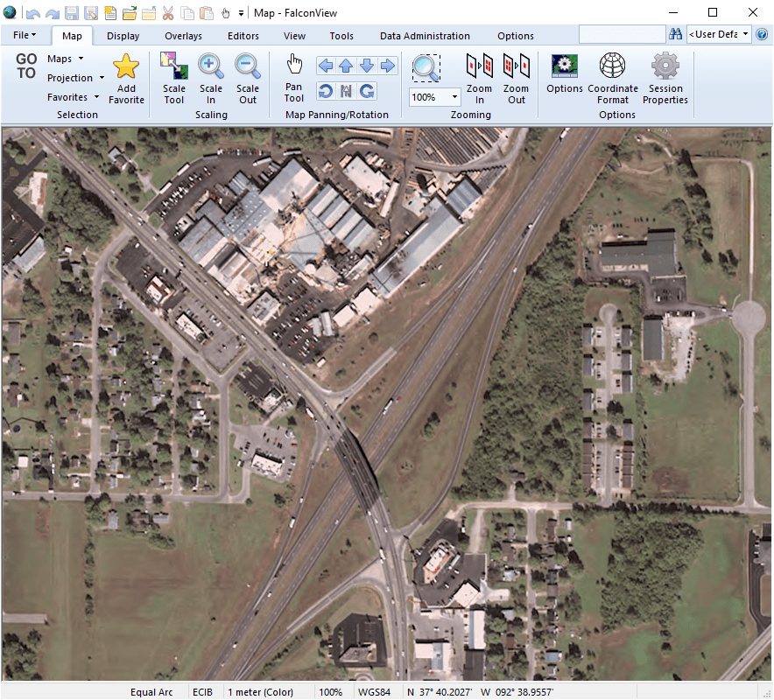Click the Save As disk-with-pencil icon
Viewport: 774px width, 700px height.
click(91, 13)
